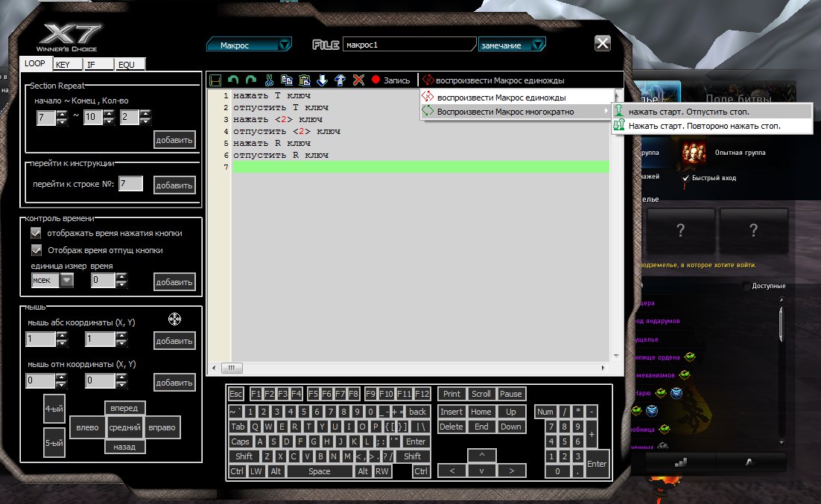Open the замечание dropdown
Screen dimensions: 821x504
click(x=512, y=45)
